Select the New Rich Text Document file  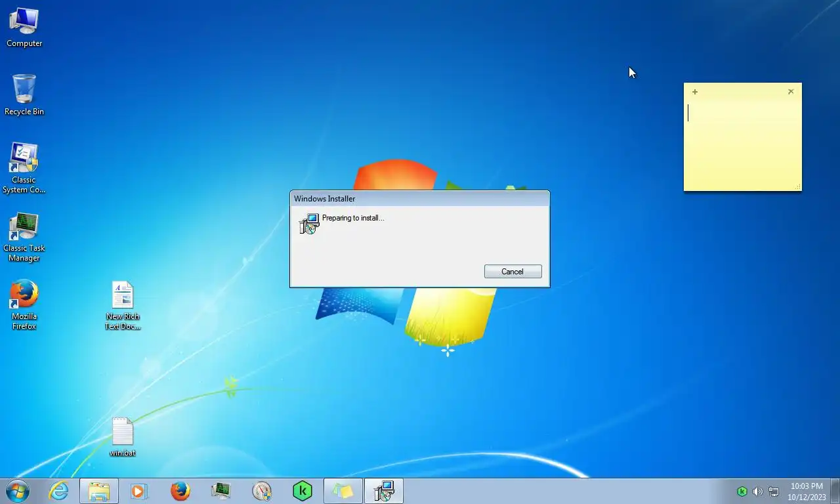click(x=123, y=305)
